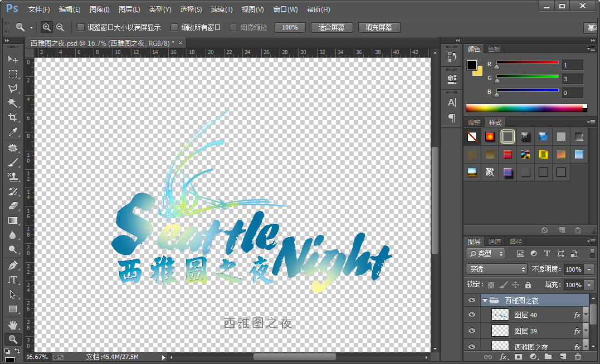
Task: Open the 不透明度 opacity slider dropdown
Action: click(589, 269)
